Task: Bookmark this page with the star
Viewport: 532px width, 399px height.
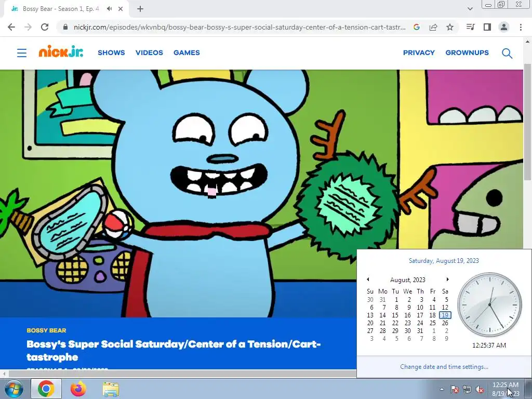Action: (x=450, y=27)
